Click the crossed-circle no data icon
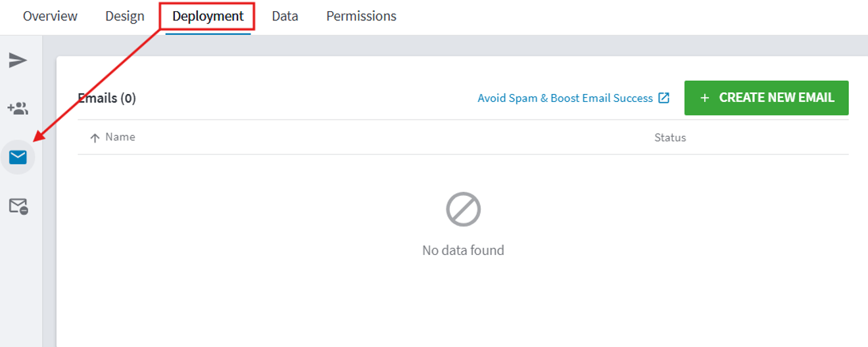 point(464,210)
